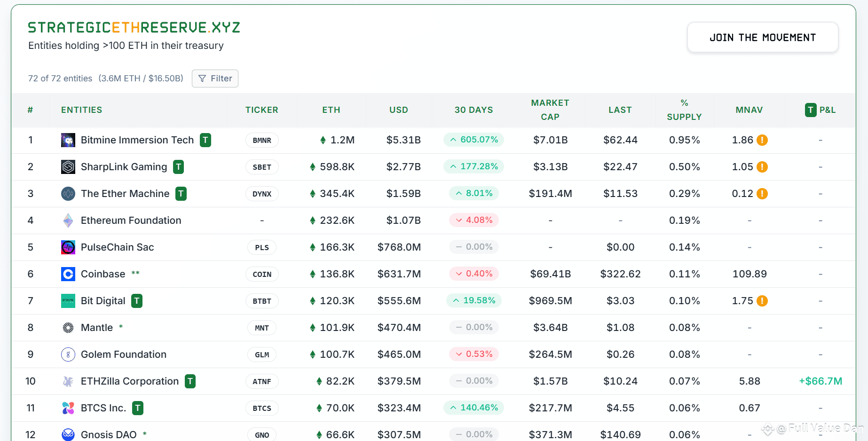868x441 pixels.
Task: Click the PLS ticker pill
Action: (x=262, y=247)
